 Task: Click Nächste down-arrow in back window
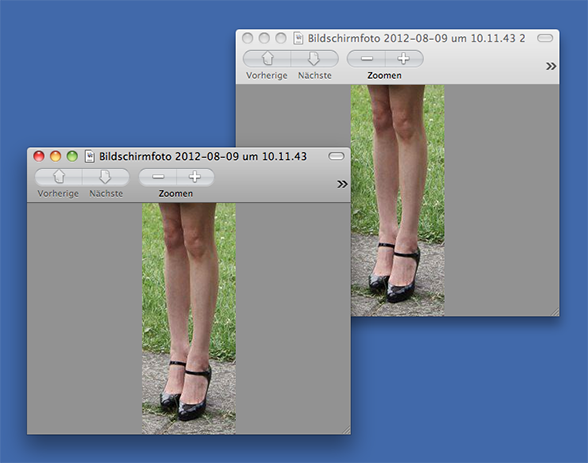point(314,59)
